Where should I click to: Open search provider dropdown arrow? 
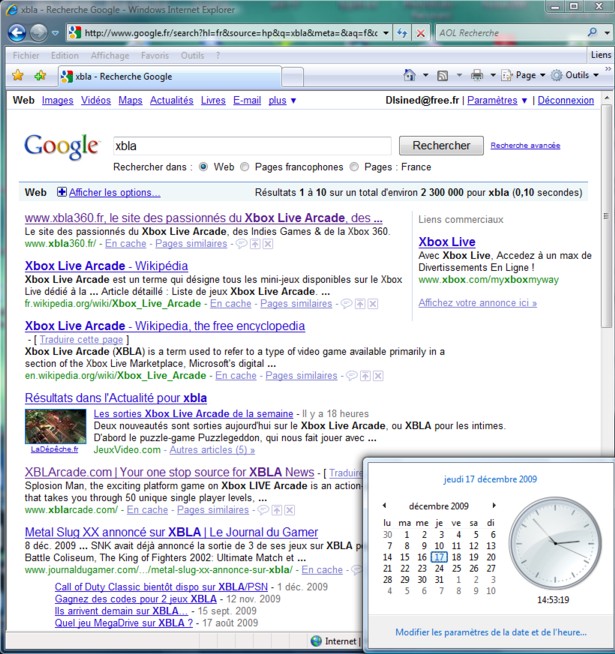pyautogui.click(x=607, y=33)
